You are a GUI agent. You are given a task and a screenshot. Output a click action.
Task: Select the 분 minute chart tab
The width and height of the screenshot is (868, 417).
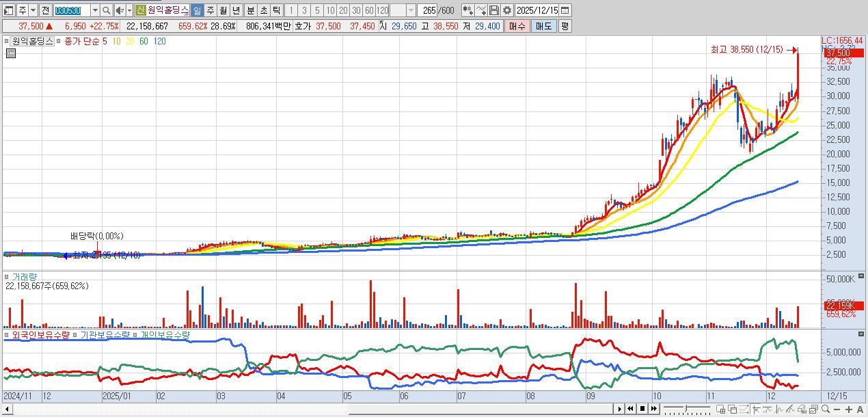coord(250,10)
